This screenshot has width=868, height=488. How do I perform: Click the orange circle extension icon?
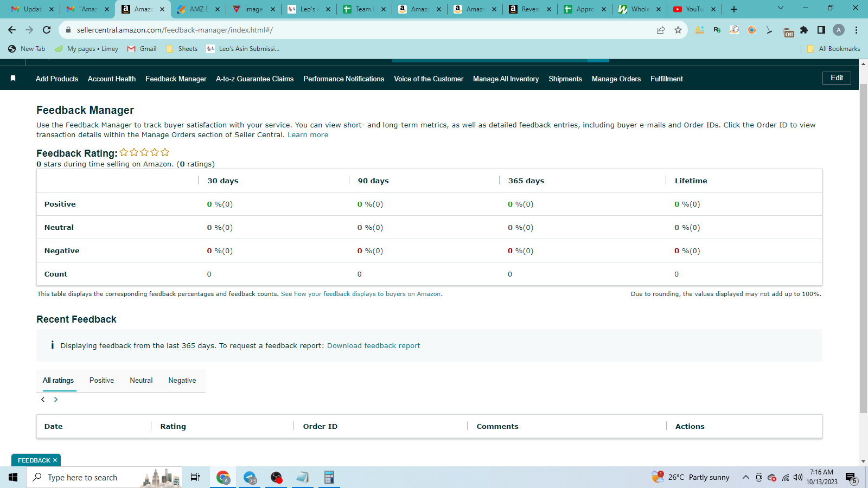click(752, 30)
